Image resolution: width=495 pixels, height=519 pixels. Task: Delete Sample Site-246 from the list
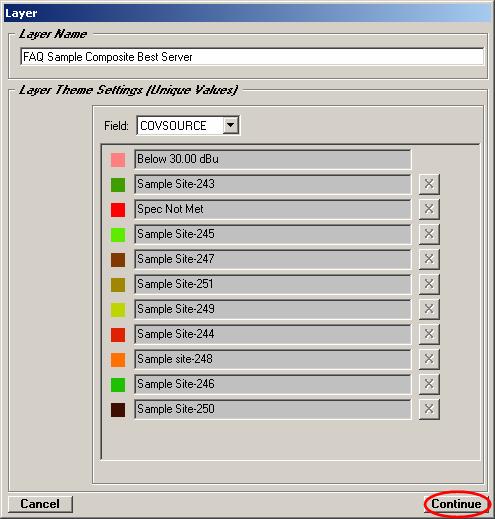[x=429, y=384]
